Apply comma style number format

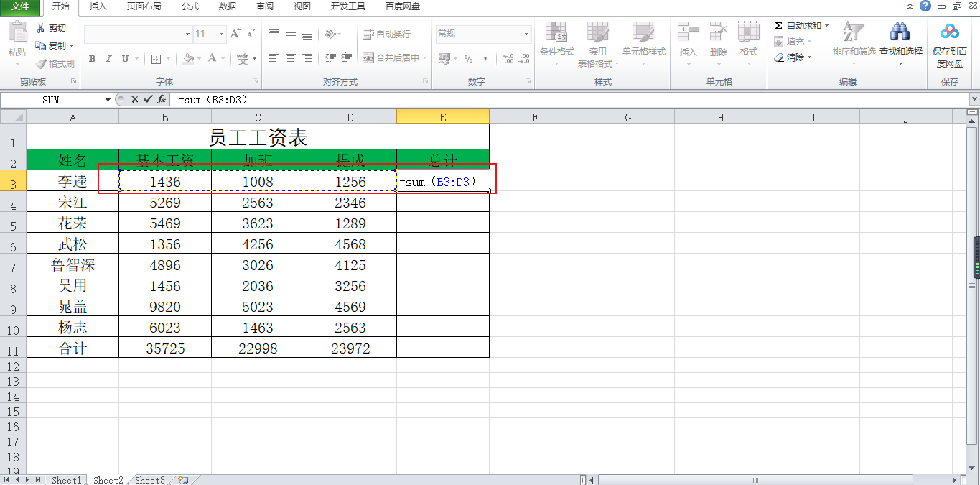click(x=485, y=59)
